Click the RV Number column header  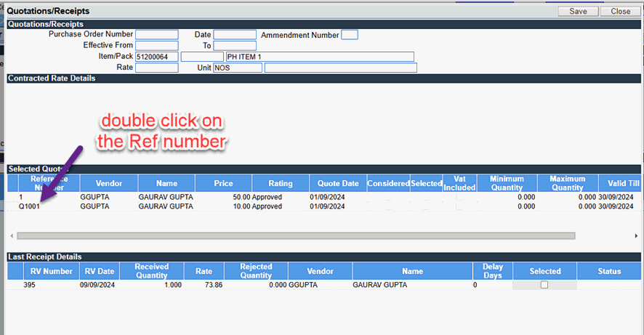(52, 271)
